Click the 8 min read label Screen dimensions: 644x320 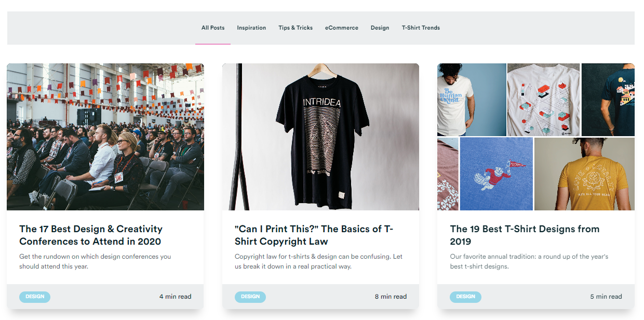pos(391,297)
